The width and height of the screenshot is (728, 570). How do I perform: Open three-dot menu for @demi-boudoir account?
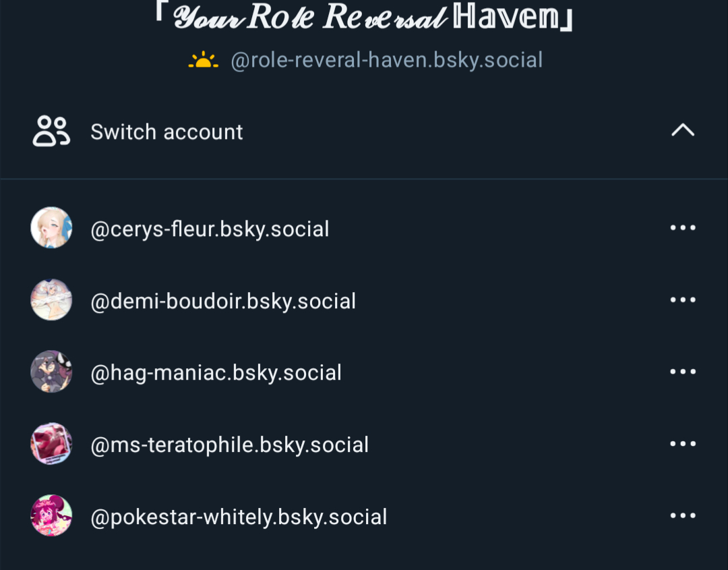682,300
